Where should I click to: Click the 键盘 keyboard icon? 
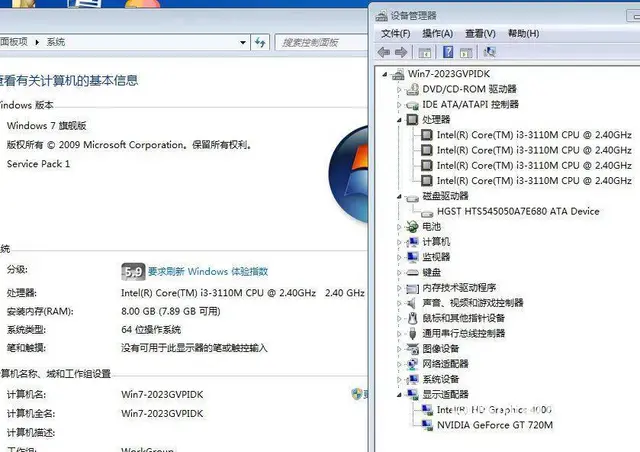[412, 272]
